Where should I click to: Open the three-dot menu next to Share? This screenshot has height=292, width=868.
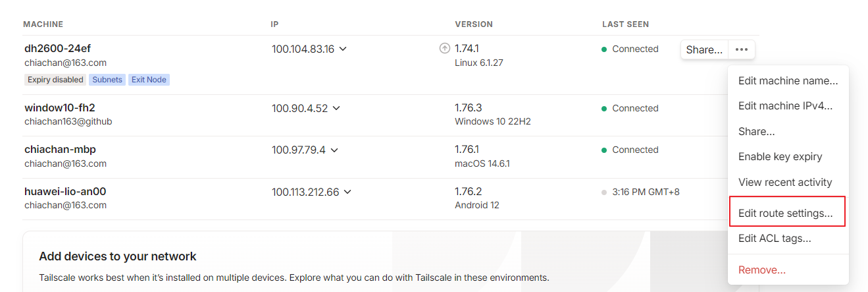(x=742, y=49)
